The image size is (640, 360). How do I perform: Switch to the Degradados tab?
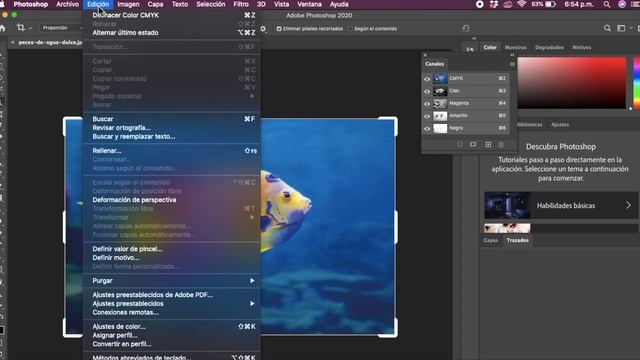(x=549, y=47)
